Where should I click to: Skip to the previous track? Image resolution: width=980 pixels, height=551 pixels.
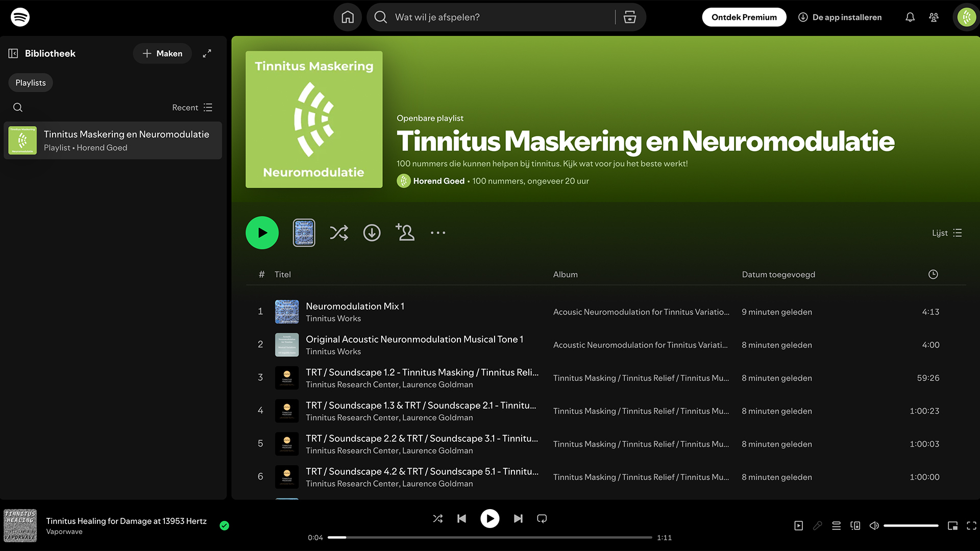pos(461,518)
